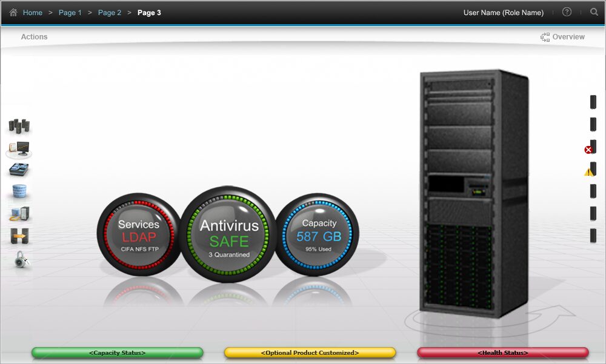This screenshot has width=606, height=364.
Task: Select the rack item with yellow warning badge
Action: coord(592,170)
